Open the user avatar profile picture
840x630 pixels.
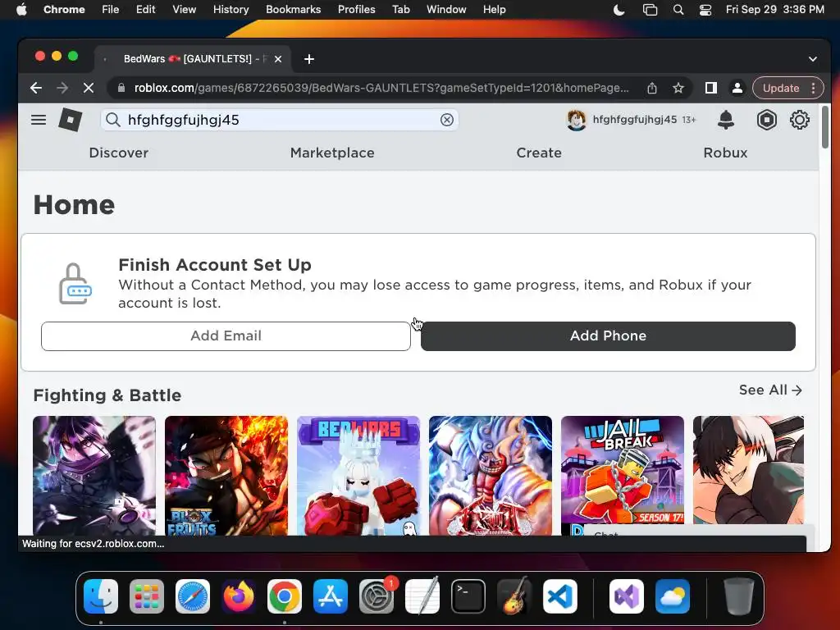[x=576, y=120]
